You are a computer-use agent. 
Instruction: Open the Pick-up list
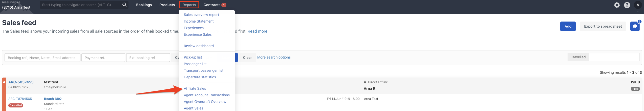(193, 57)
